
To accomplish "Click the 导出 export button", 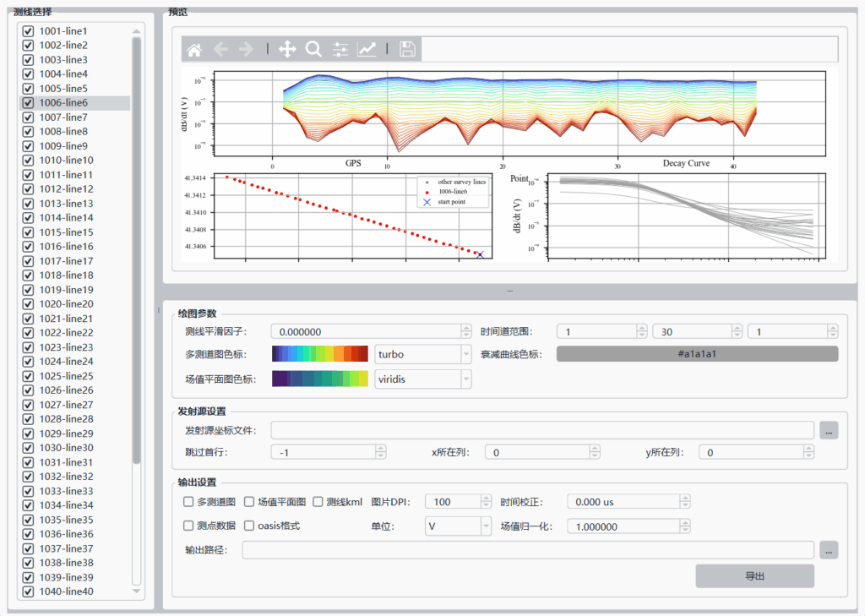I will click(754, 576).
